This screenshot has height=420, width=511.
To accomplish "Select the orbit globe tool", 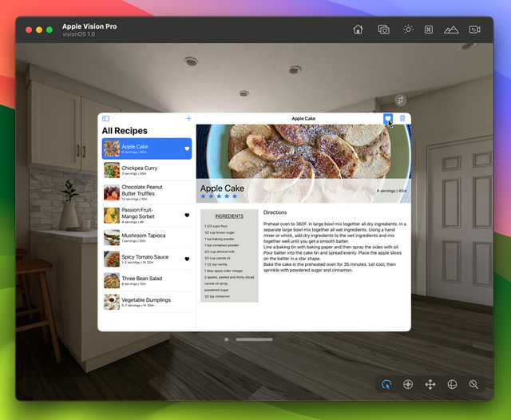I will (452, 384).
